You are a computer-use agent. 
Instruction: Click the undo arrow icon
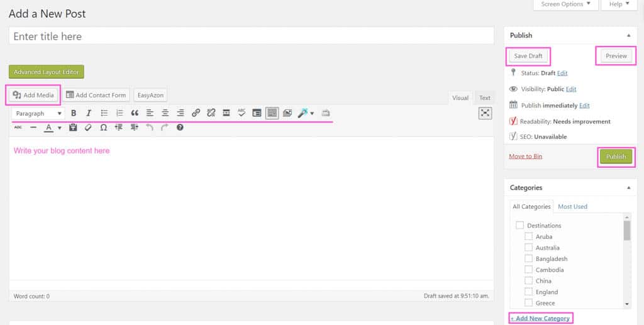150,128
